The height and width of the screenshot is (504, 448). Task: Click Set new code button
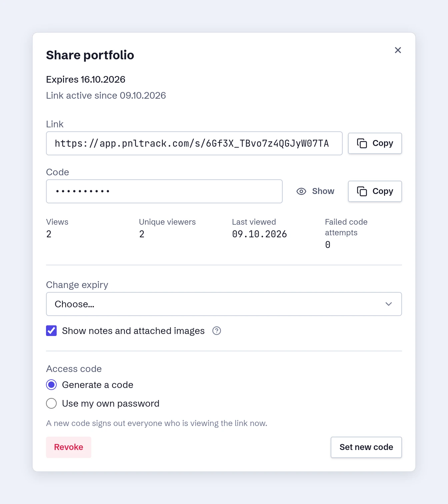[x=366, y=447]
